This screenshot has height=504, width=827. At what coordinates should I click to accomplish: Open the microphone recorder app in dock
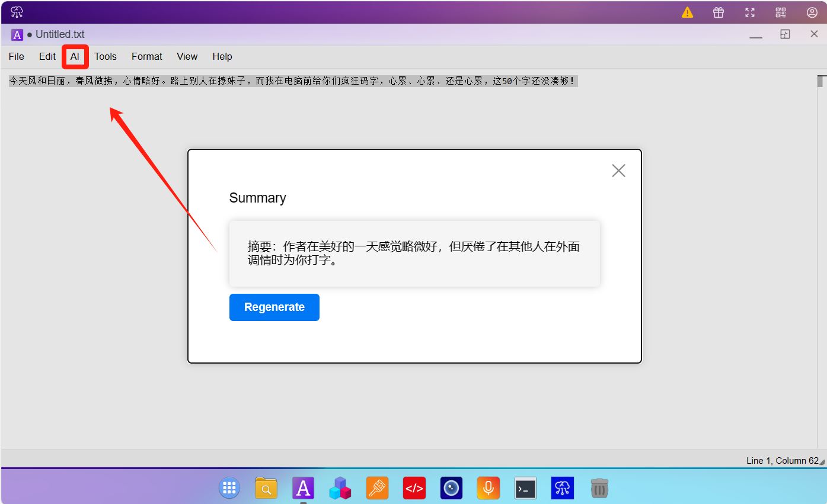pyautogui.click(x=488, y=488)
